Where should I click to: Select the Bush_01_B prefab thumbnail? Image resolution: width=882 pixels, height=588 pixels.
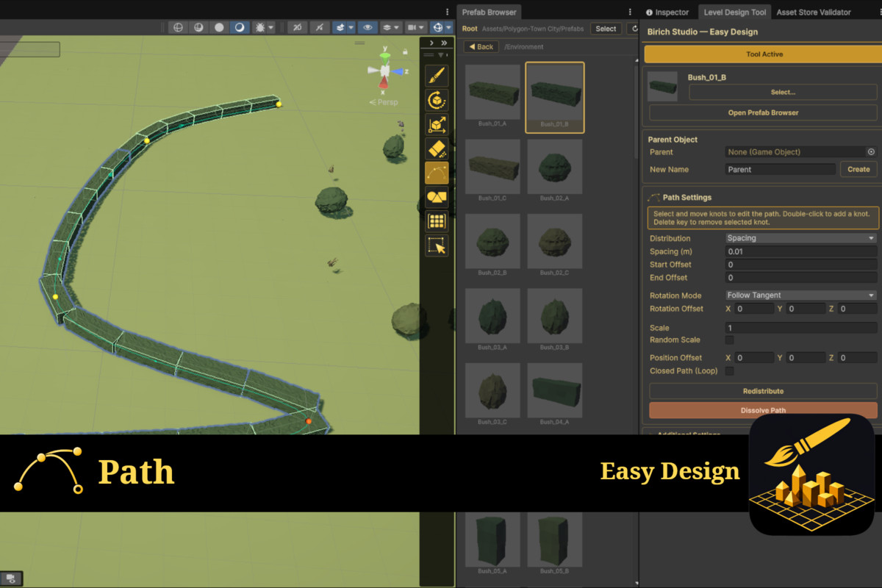(x=555, y=97)
